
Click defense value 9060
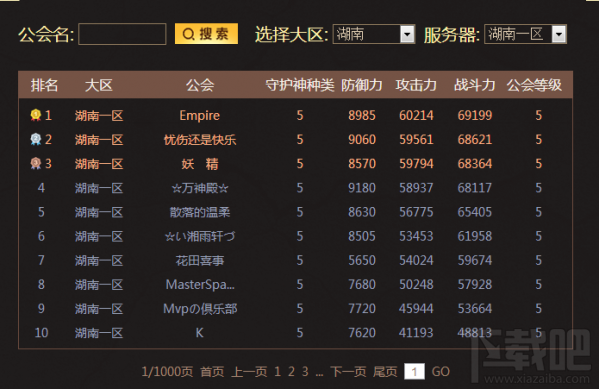pos(362,139)
